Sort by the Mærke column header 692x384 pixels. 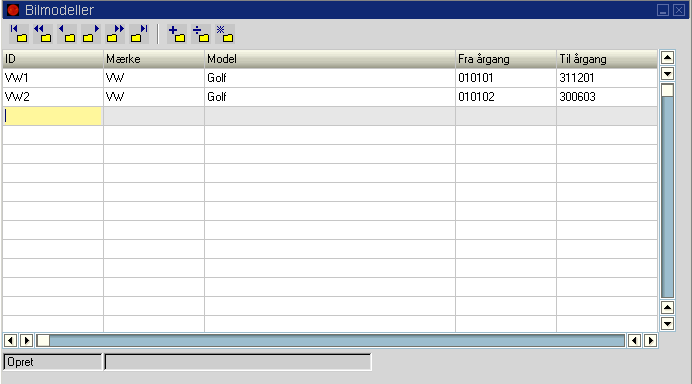pos(154,59)
